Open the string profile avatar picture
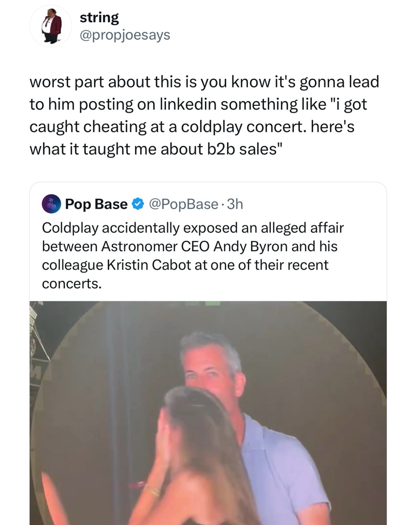This screenshot has height=525, width=420. coord(51,26)
